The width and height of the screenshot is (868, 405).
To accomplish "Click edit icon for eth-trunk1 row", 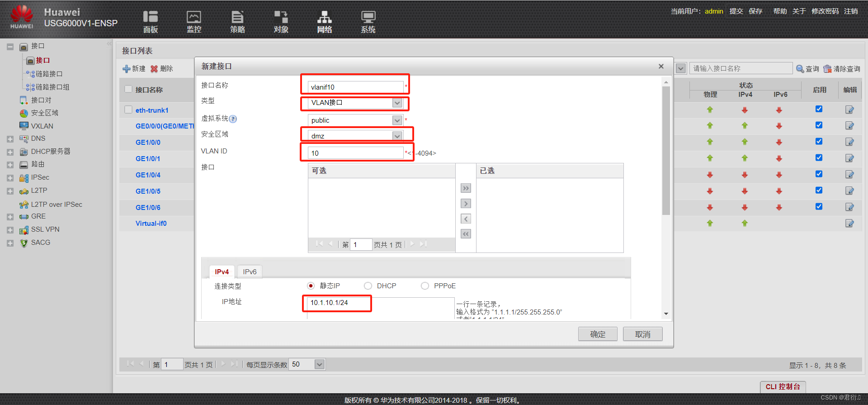I will coord(849,110).
